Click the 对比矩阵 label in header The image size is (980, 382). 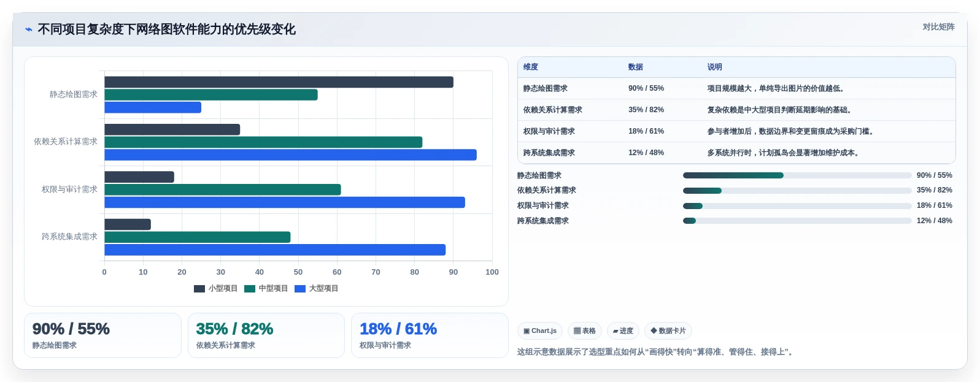click(938, 27)
